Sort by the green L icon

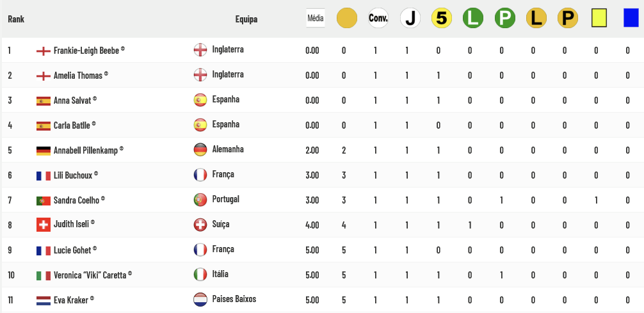[473, 19]
